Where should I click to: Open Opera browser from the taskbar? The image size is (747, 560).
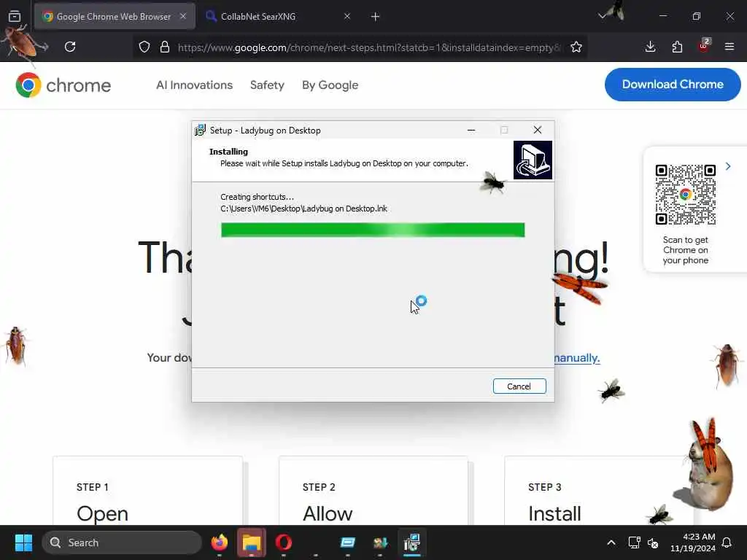coord(284,542)
